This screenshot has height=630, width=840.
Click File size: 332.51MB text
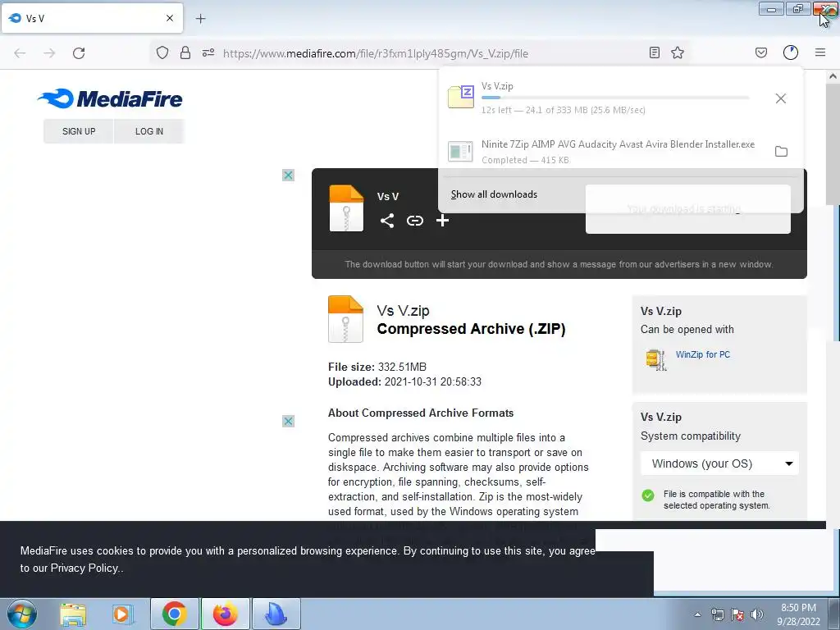pos(377,367)
